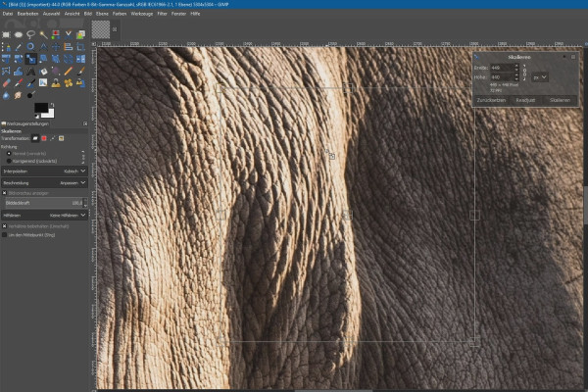Select the Eraser tool

click(6, 83)
